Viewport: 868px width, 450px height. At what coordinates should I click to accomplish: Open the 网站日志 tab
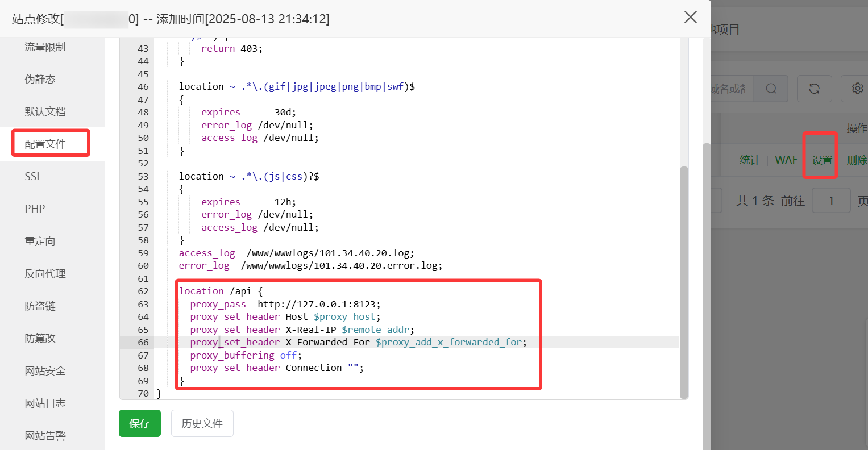click(x=45, y=403)
